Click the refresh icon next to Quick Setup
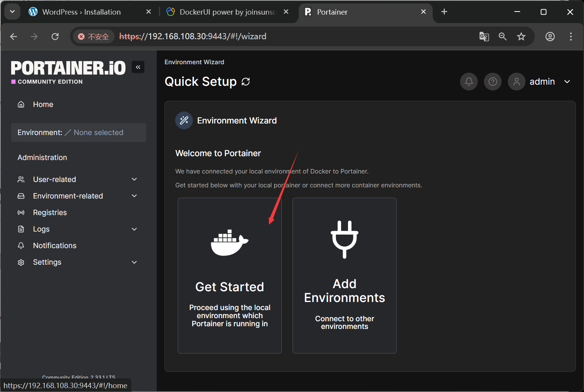 pos(246,82)
